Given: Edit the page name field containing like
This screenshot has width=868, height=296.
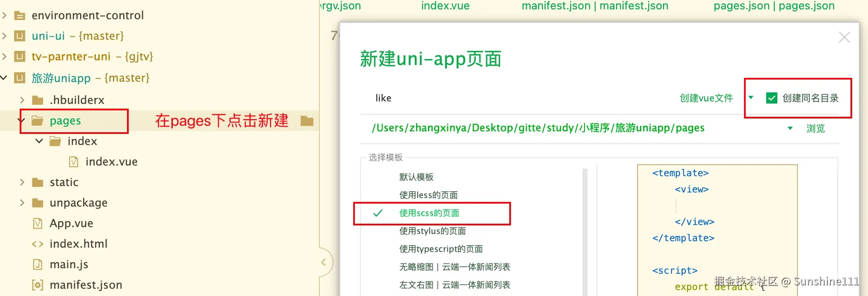Looking at the screenshot, I should coord(517,98).
